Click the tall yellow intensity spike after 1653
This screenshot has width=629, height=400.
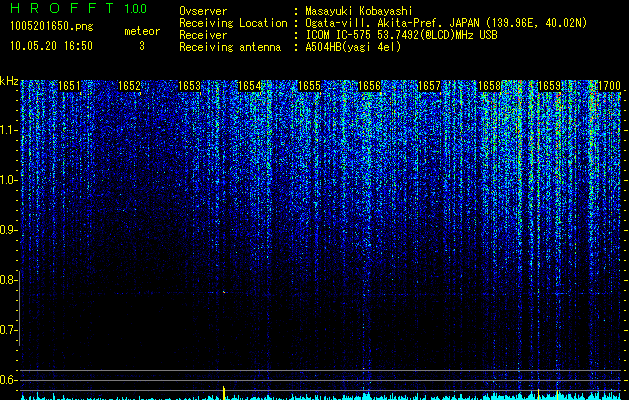224,393
